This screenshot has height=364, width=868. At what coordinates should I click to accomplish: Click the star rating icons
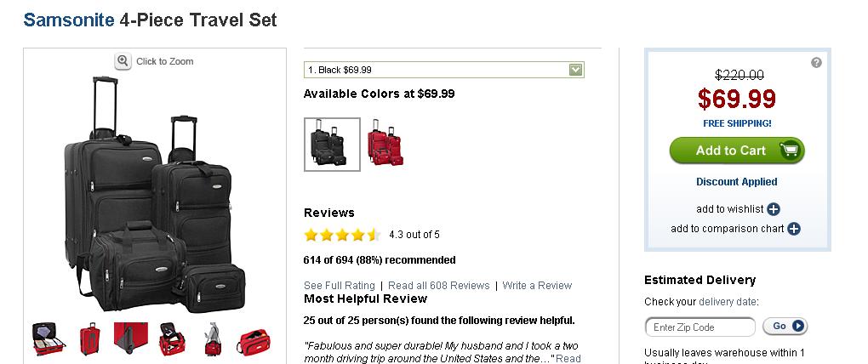pos(342,235)
